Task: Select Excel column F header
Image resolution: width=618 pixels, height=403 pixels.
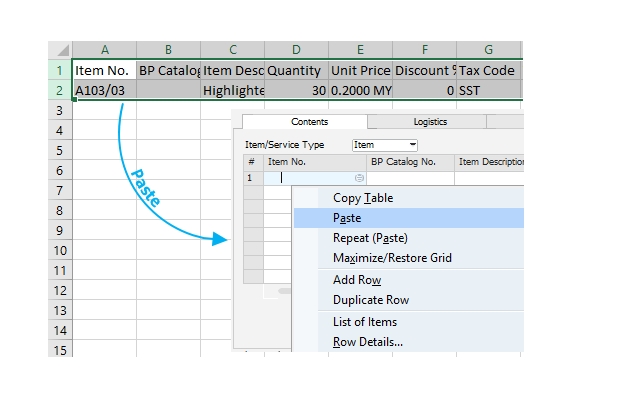Action: [424, 50]
